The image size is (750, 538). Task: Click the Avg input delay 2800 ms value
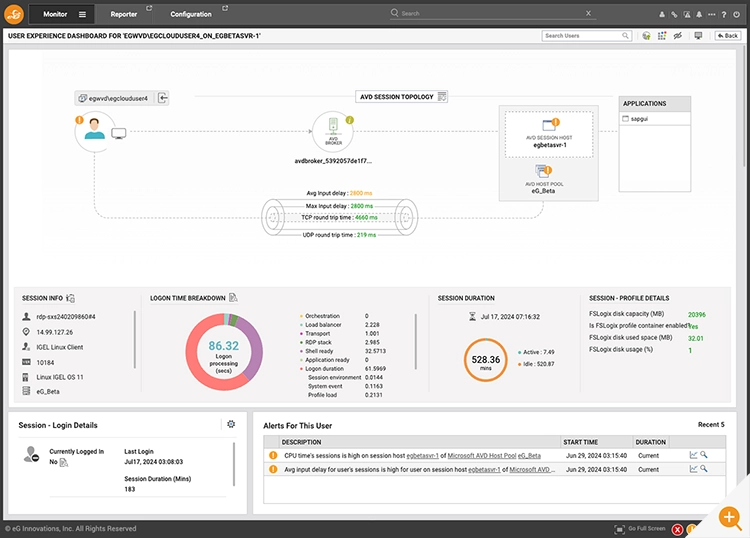361,193
